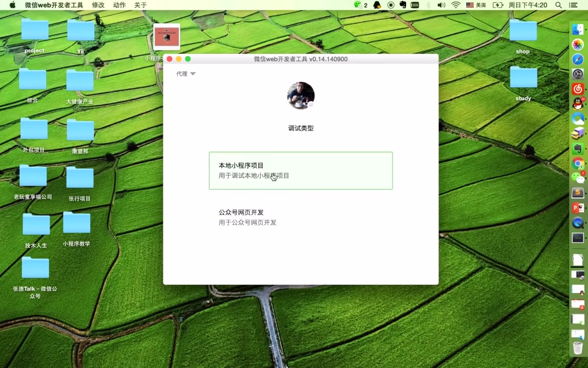Open NetEase Cloud Music from the dock
Image resolution: width=588 pixels, height=368 pixels.
coord(578,89)
